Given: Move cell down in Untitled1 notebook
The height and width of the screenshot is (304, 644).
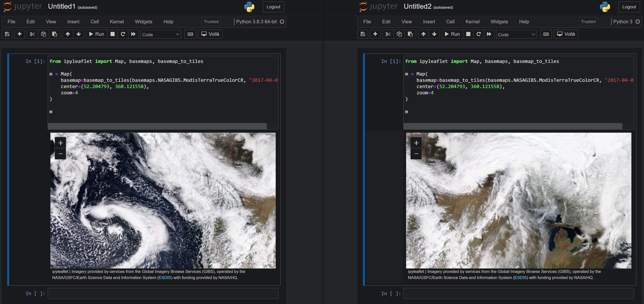Looking at the screenshot, I should (x=79, y=34).
